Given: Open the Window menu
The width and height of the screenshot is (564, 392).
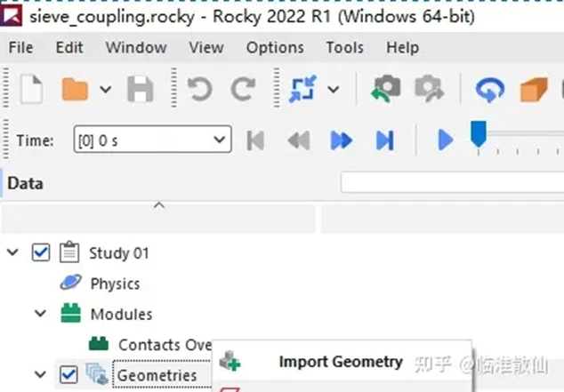Looking at the screenshot, I should pos(136,47).
